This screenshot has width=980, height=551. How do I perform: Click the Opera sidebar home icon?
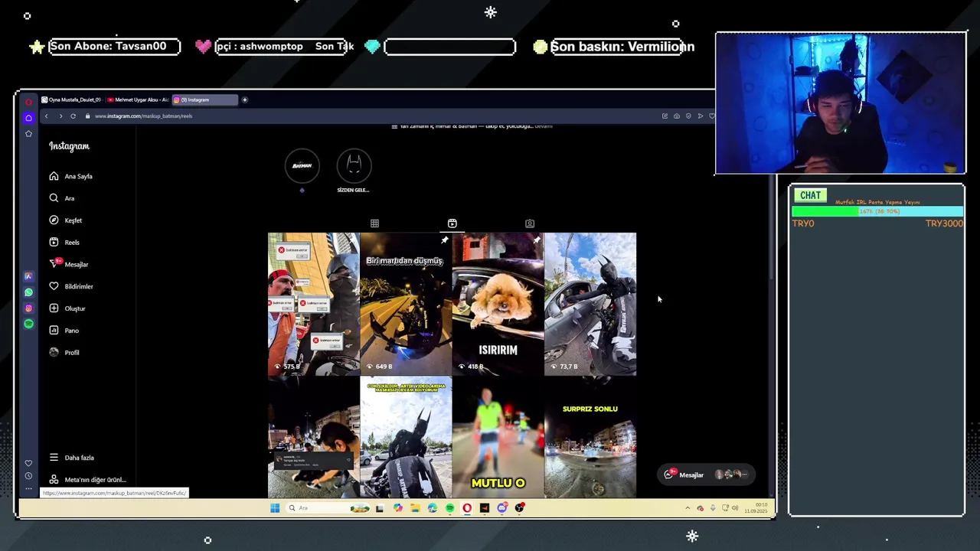click(x=28, y=118)
